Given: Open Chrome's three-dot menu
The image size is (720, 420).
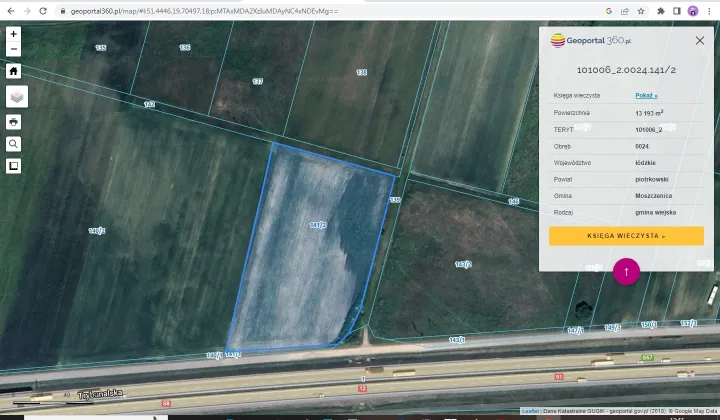Looking at the screenshot, I should pyautogui.click(x=709, y=10).
